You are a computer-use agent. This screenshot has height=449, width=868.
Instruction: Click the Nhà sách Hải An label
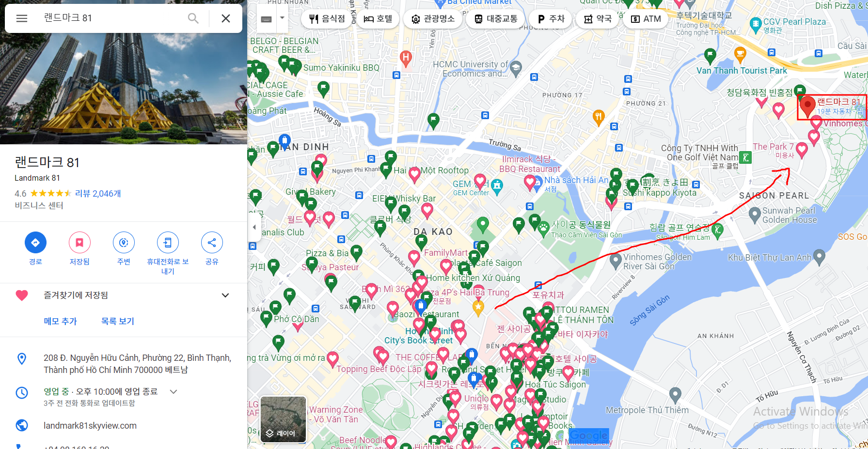[576, 180]
